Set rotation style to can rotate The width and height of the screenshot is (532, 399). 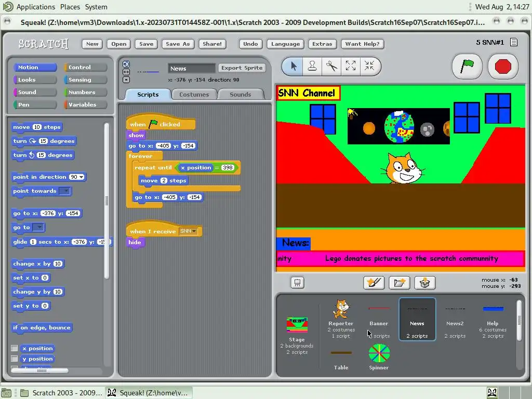pyautogui.click(x=126, y=64)
